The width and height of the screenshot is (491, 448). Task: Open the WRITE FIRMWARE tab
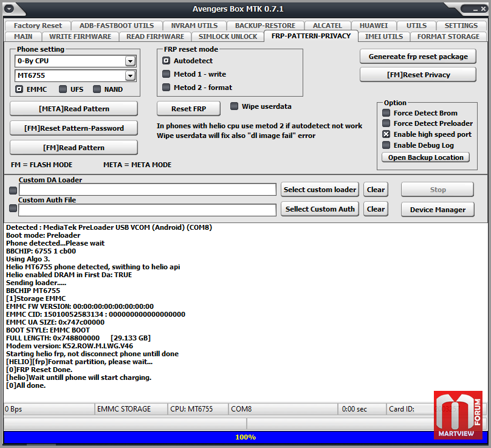pos(80,36)
